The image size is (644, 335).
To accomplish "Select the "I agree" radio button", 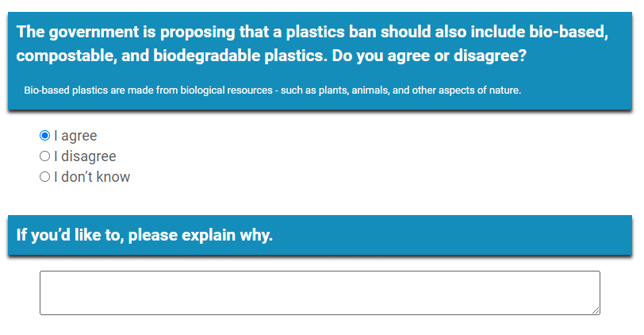I will 44,136.
